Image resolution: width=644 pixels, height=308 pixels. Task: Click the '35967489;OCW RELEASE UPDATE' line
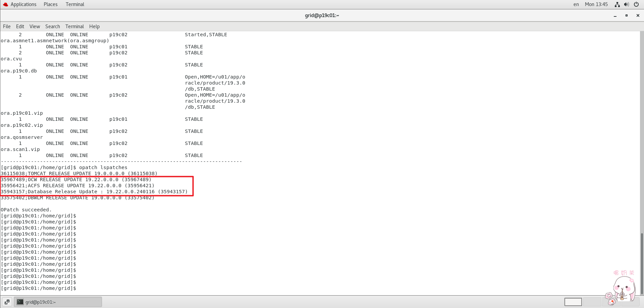76,179
